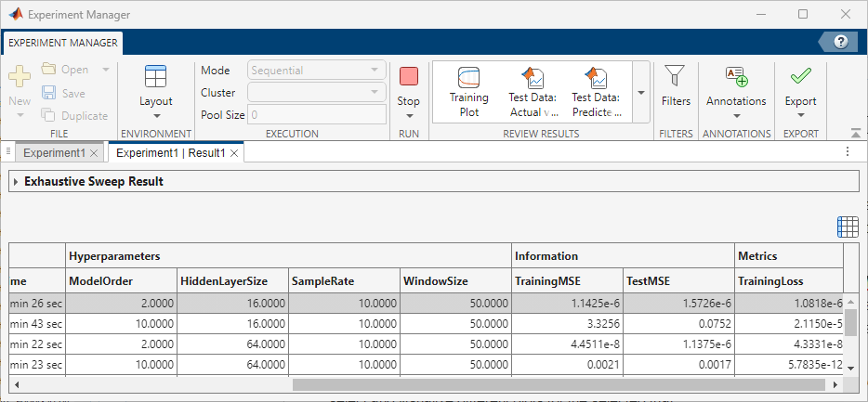The width and height of the screenshot is (868, 402).
Task: Select the TrainingLoss cell 5.7835e-12
Action: point(789,365)
